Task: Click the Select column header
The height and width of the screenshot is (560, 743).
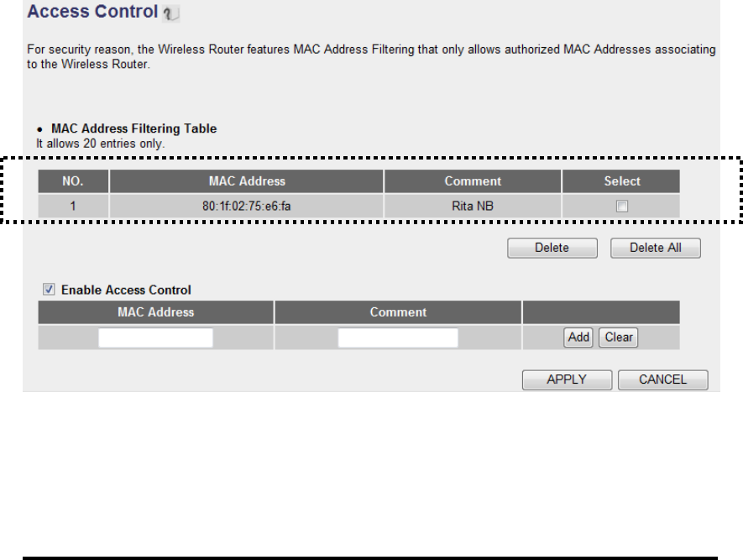Action: pos(621,181)
